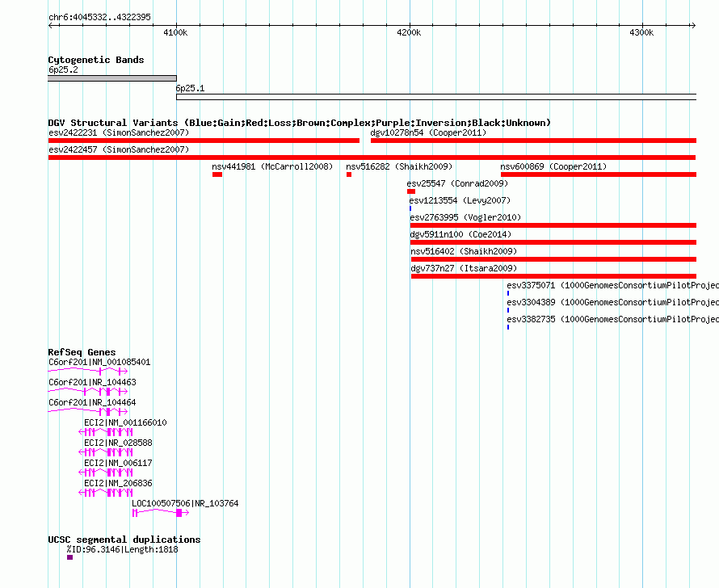The image size is (719, 588).
Task: Open the dgv5911n100 (Coe2014) variant bar
Action: (553, 242)
